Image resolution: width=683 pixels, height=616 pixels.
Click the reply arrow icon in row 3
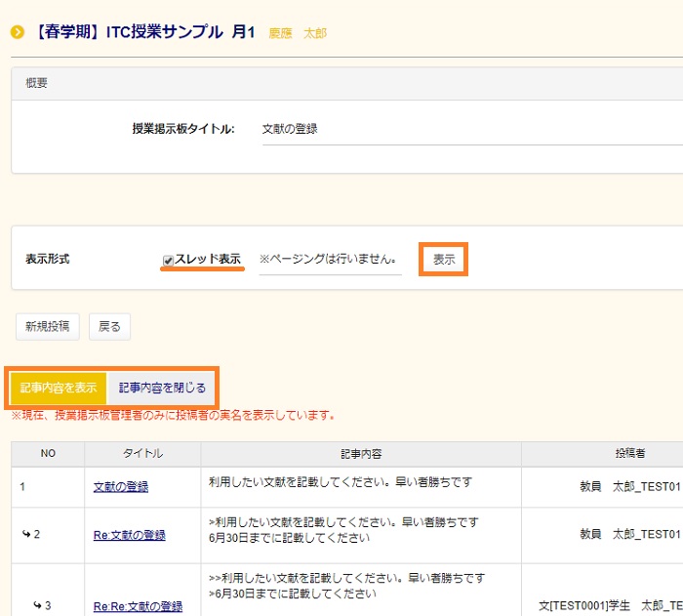point(37,606)
